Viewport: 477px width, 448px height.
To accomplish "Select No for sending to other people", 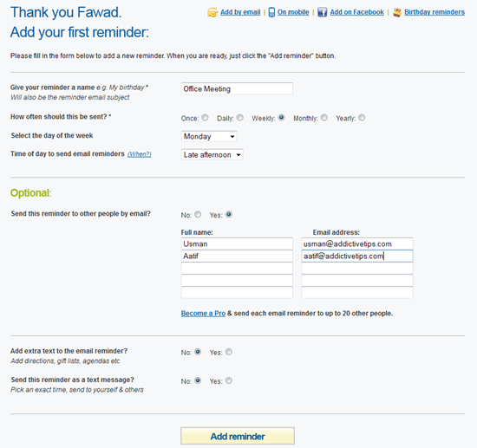I will (x=198, y=215).
